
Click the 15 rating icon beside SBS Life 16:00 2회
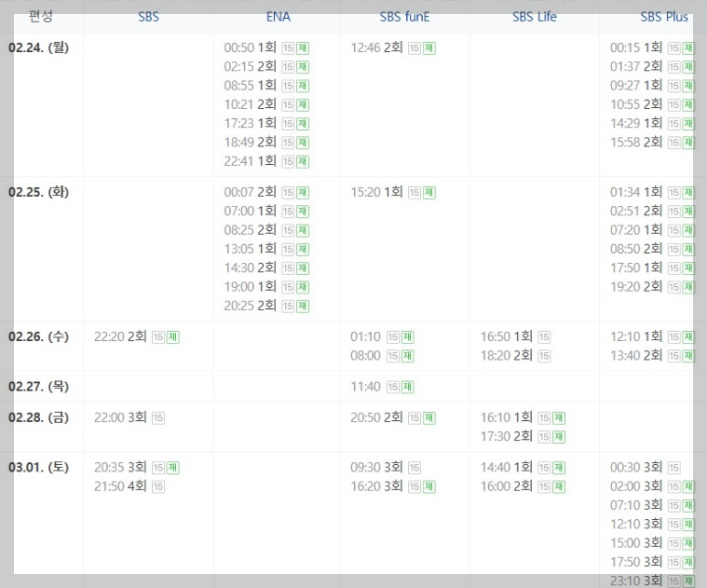544,487
